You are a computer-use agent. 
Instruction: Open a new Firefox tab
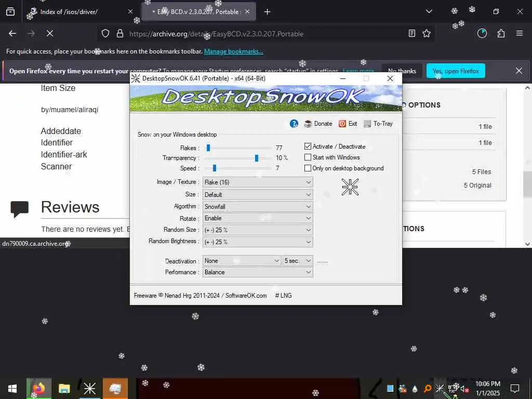click(268, 12)
